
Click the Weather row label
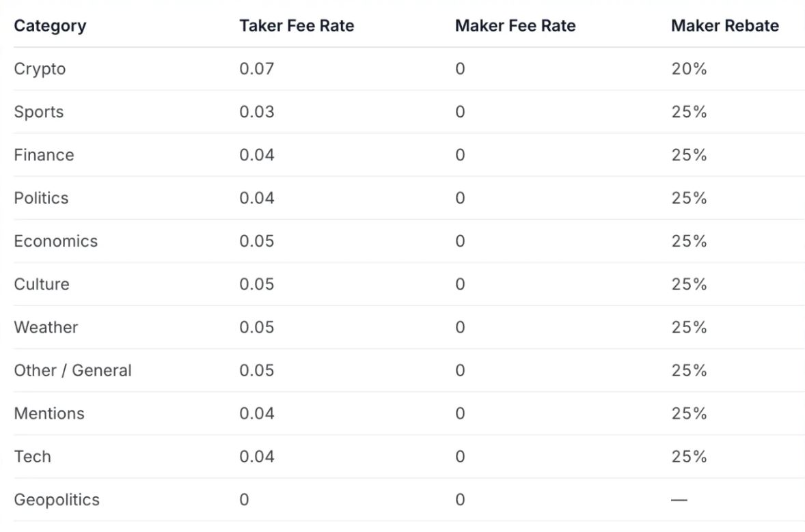46,327
